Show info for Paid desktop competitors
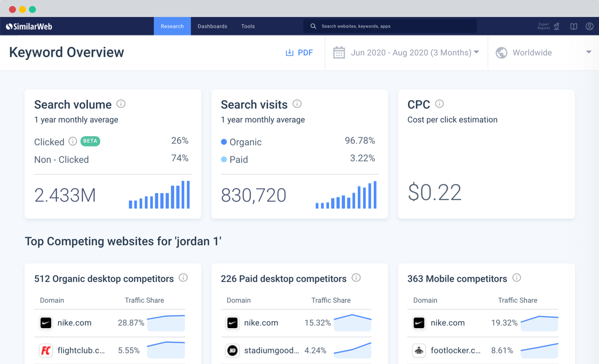Image resolution: width=599 pixels, height=364 pixels. tap(356, 278)
